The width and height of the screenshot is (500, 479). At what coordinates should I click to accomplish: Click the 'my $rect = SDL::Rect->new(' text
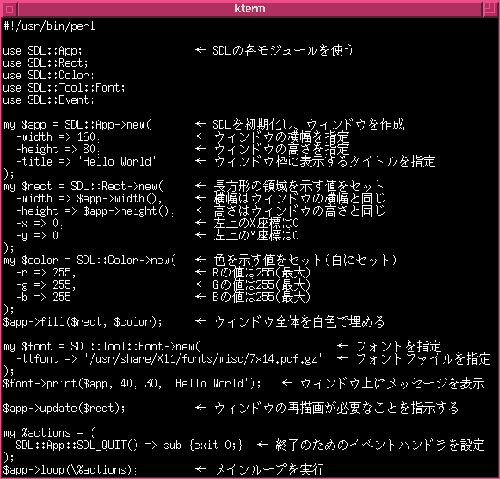click(84, 186)
